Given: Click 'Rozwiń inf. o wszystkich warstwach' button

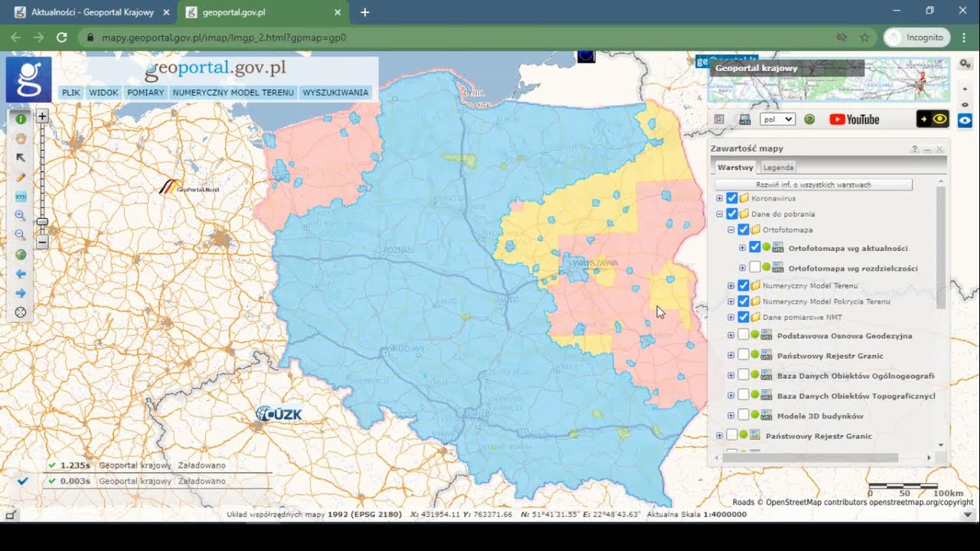Looking at the screenshot, I should pos(813,184).
